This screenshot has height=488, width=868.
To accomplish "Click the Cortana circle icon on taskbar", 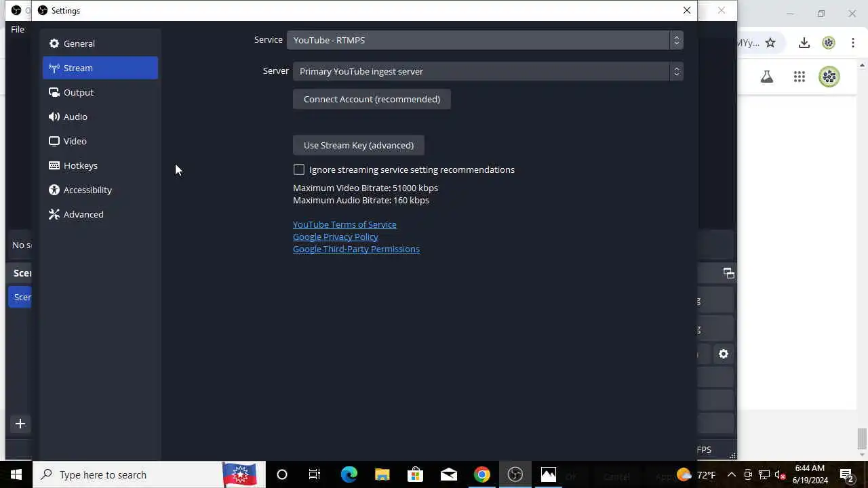I will coord(282,474).
